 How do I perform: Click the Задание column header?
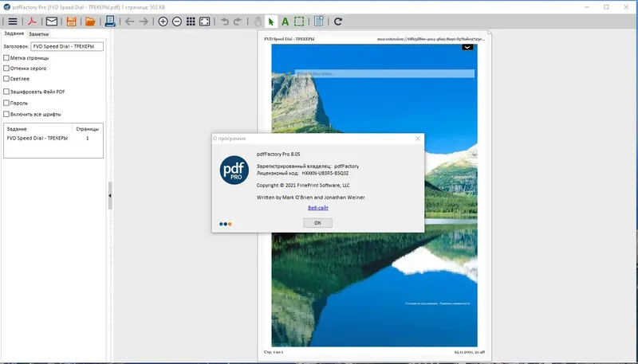(37, 129)
